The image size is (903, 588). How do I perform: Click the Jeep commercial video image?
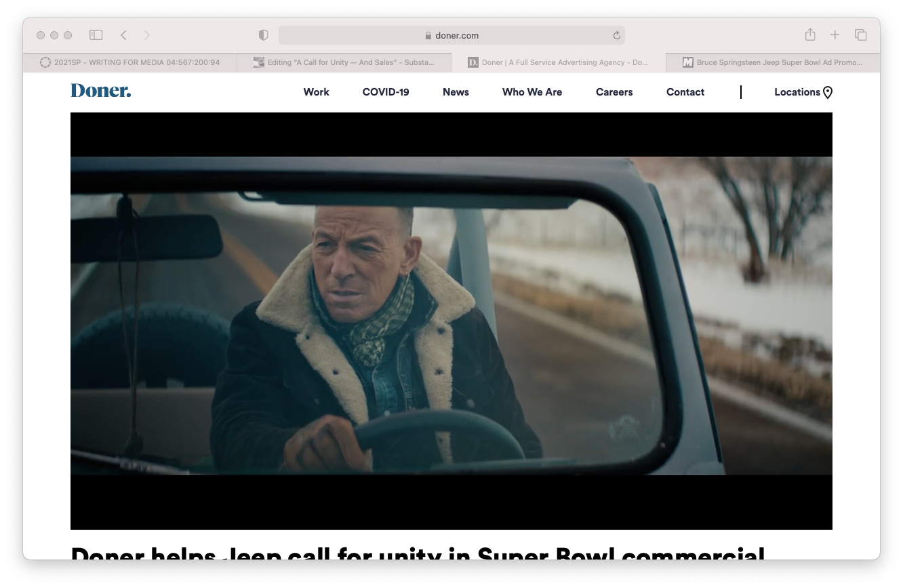click(451, 321)
